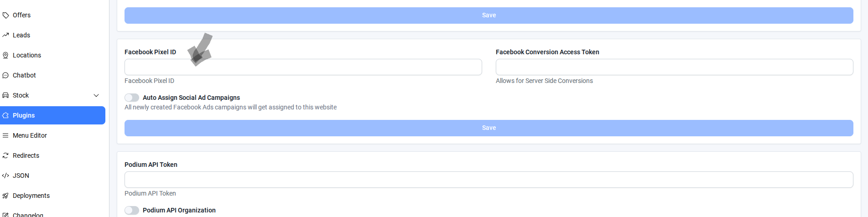Click the topmost Save button
Screen dimensions: 868x217
point(489,15)
